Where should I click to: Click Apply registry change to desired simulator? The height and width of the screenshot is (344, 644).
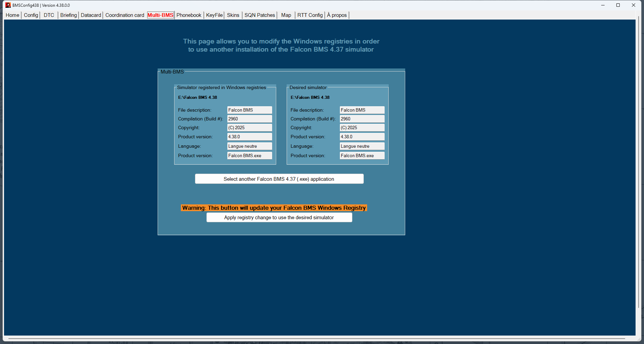(279, 218)
